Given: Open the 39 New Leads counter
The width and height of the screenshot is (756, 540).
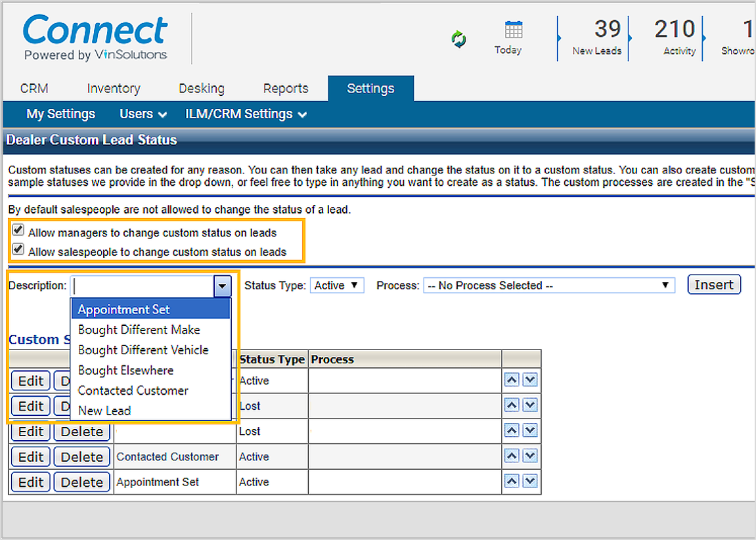Looking at the screenshot, I should click(597, 37).
